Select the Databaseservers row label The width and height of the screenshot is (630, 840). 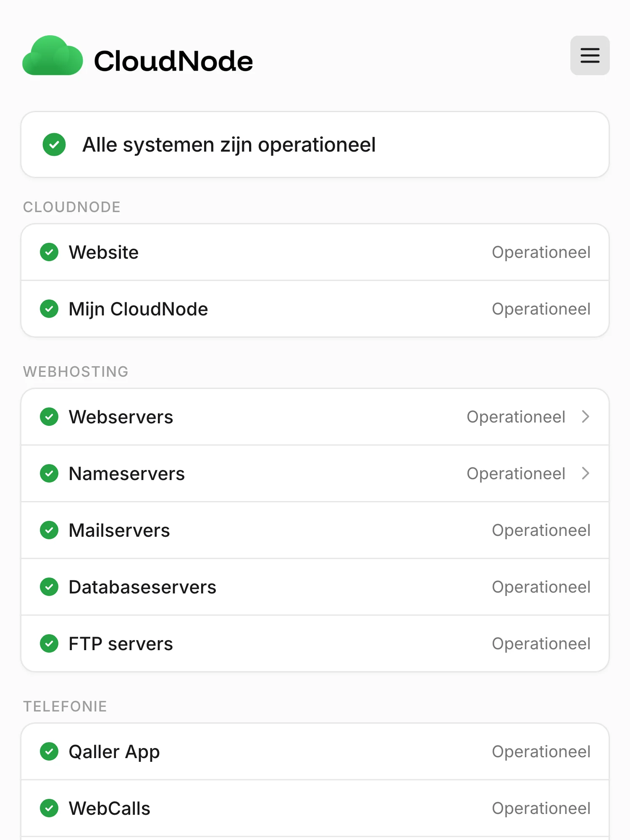(x=142, y=587)
